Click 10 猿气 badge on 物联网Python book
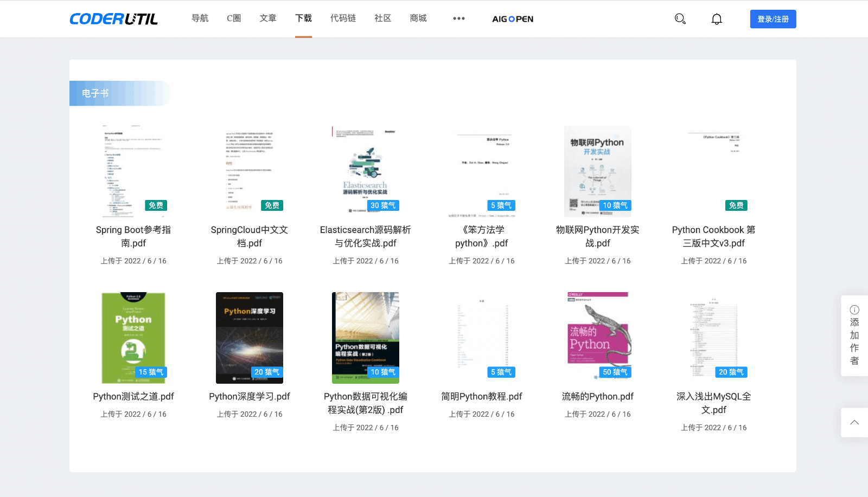The width and height of the screenshot is (868, 497). (x=615, y=205)
